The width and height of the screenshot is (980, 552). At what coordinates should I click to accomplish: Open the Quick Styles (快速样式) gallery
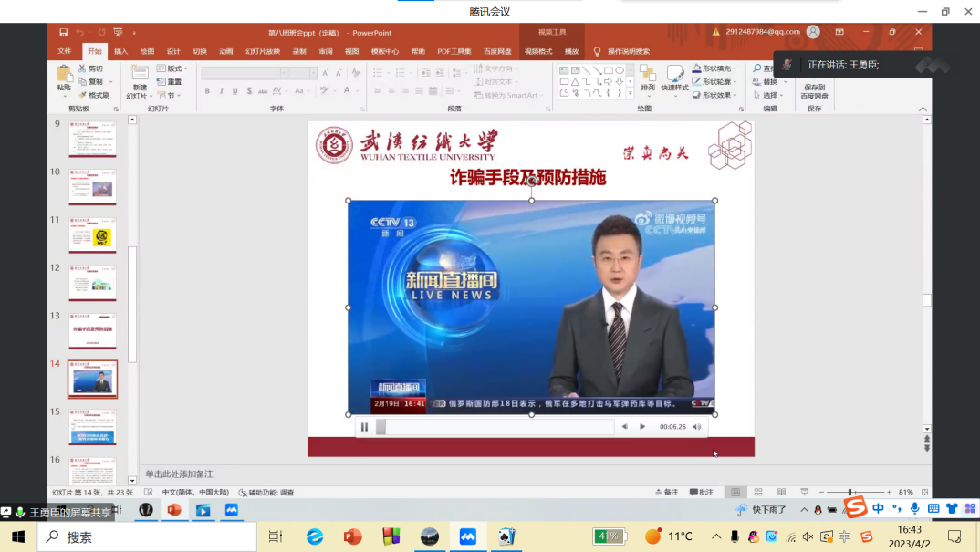(675, 77)
